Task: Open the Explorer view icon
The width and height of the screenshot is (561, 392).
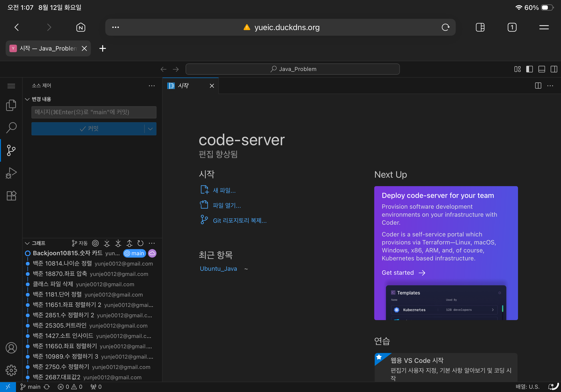Action: point(11,105)
